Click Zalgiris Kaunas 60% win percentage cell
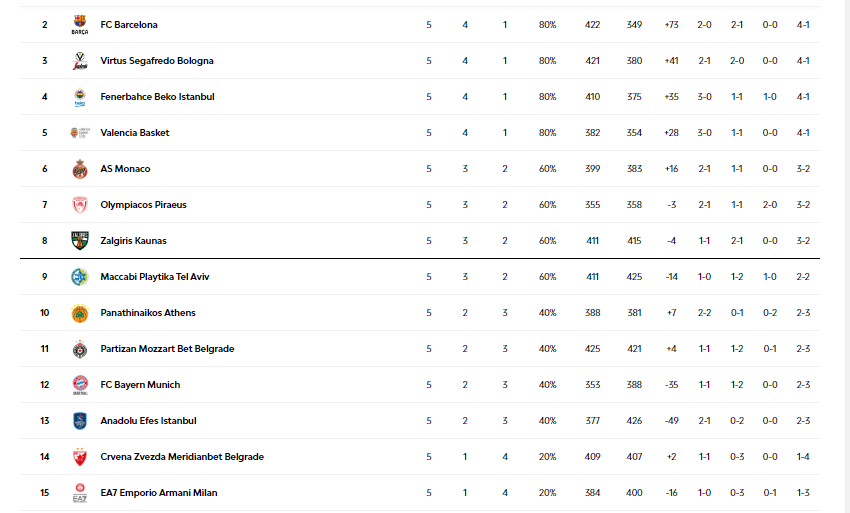The height and width of the screenshot is (513, 850). (x=547, y=241)
